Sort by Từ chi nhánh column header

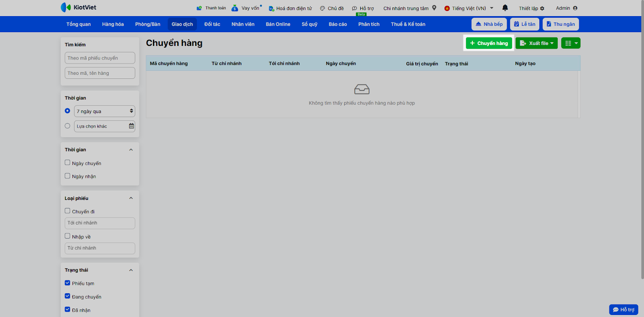tap(227, 64)
